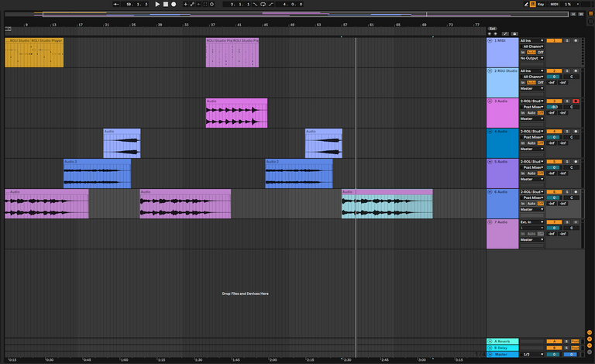595x364 pixels.
Task: Toggle track 1 activator button
Action: [x=554, y=40]
